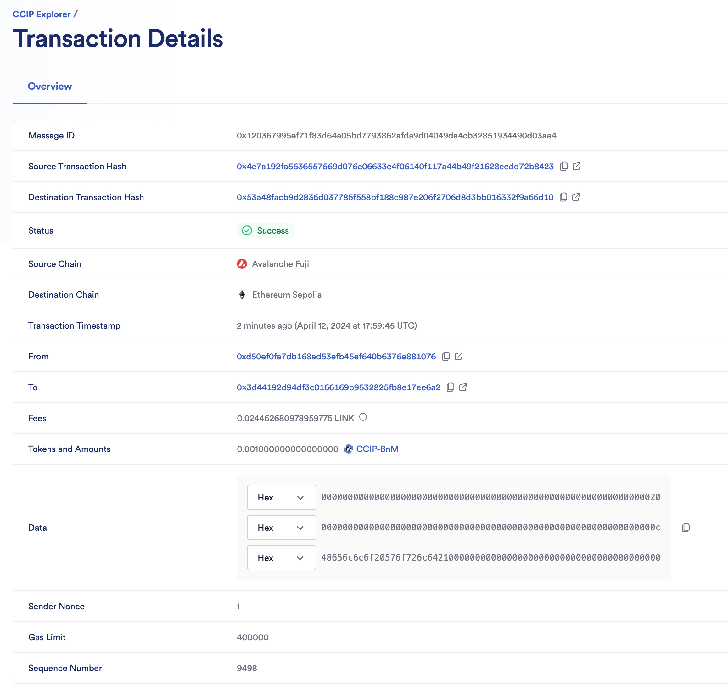Expand the third Hex dropdown in Data
The image size is (728, 700).
tap(281, 557)
